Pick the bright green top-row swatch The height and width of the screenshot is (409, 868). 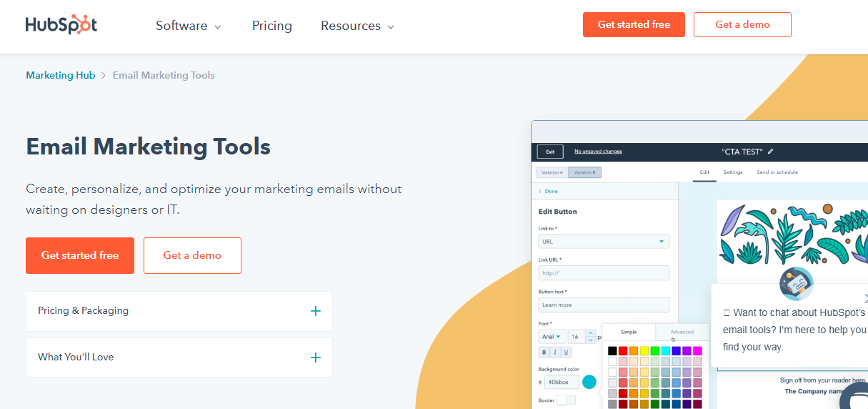(655, 350)
